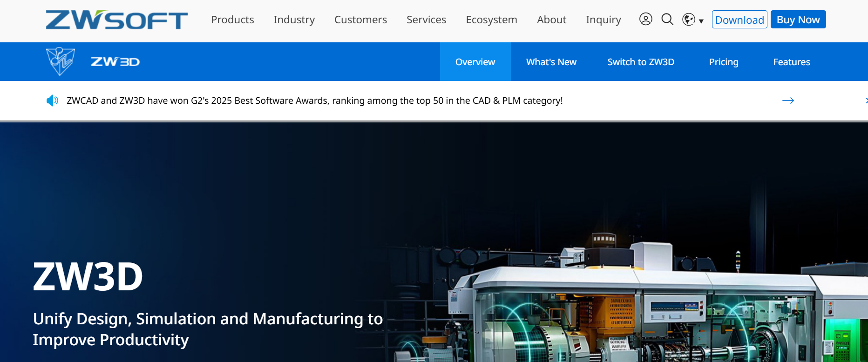Open the user account icon
This screenshot has width=868, height=362.
tap(645, 19)
